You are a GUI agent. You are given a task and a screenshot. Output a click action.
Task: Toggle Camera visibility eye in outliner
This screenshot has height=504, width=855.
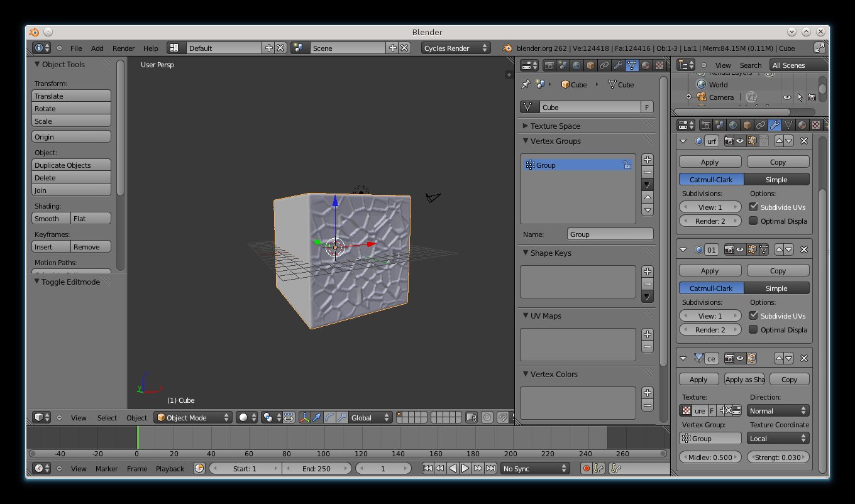pos(786,97)
